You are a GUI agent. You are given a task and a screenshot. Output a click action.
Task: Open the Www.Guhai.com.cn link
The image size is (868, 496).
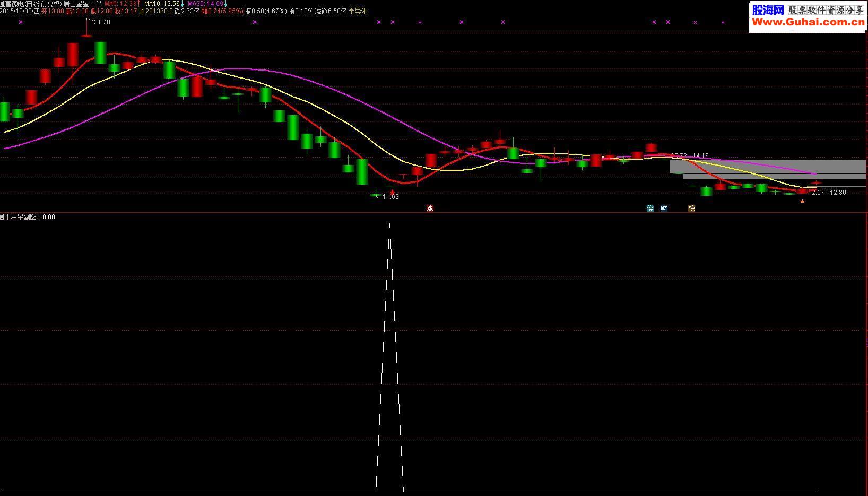pyautogui.click(x=808, y=22)
